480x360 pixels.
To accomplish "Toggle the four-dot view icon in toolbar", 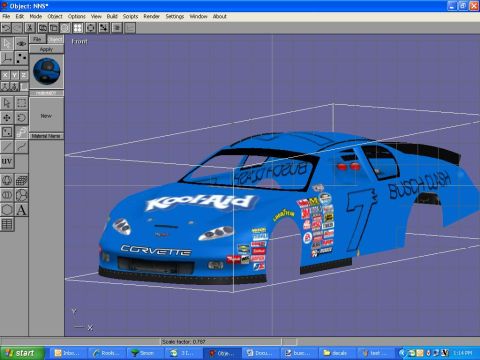I will 78,28.
